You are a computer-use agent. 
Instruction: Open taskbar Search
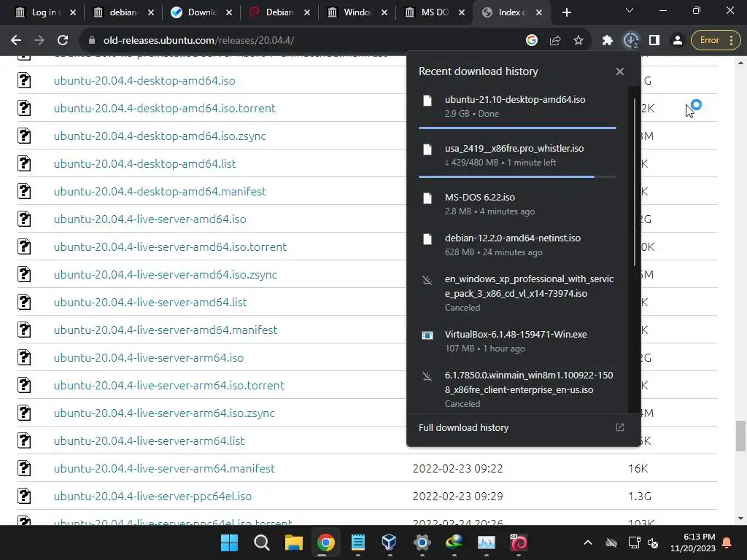[262, 542]
